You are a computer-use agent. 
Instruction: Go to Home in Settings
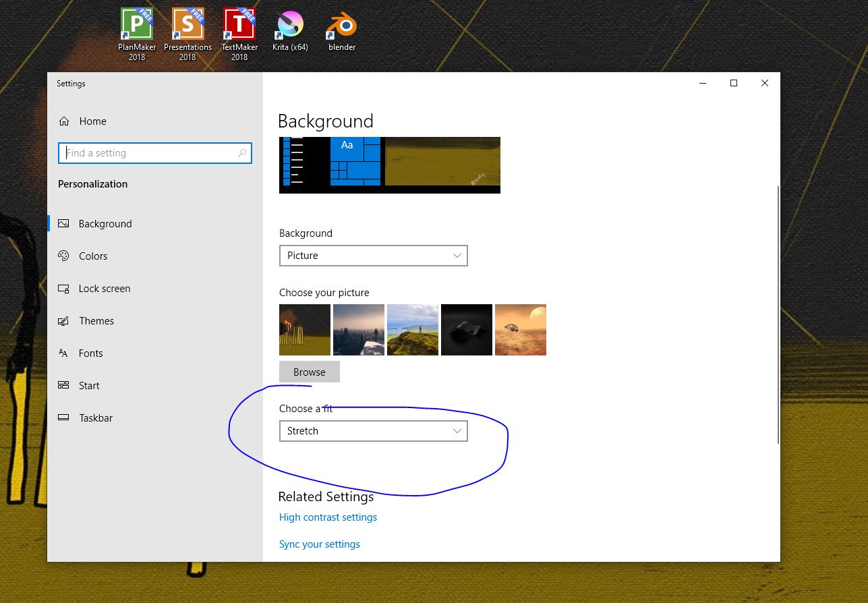pos(92,121)
